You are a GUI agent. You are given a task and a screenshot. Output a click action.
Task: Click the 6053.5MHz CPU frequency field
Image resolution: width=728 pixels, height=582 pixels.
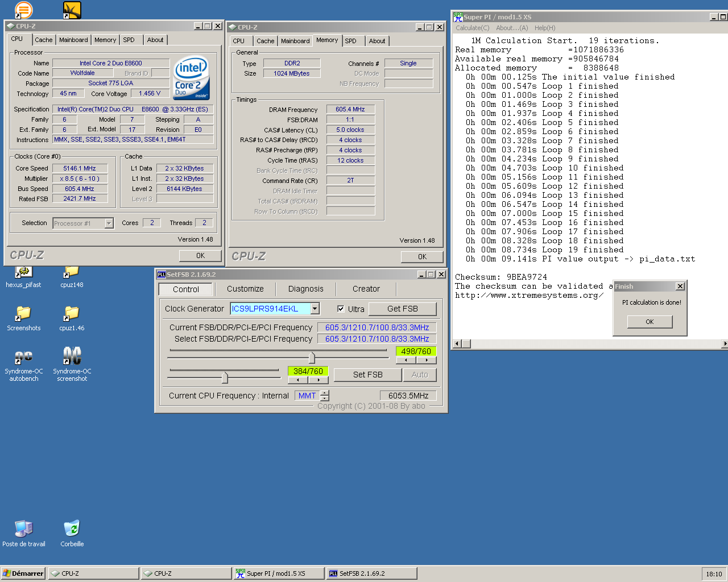[x=408, y=396]
